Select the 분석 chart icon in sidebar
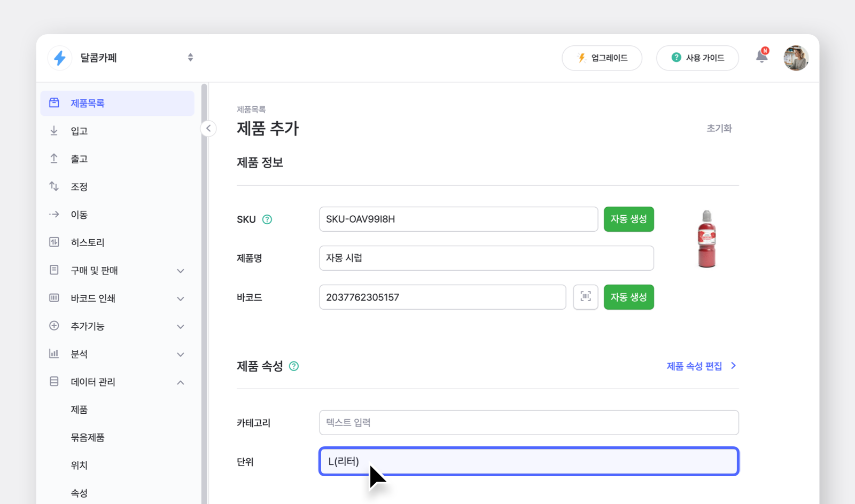This screenshot has width=855, height=504. click(54, 353)
